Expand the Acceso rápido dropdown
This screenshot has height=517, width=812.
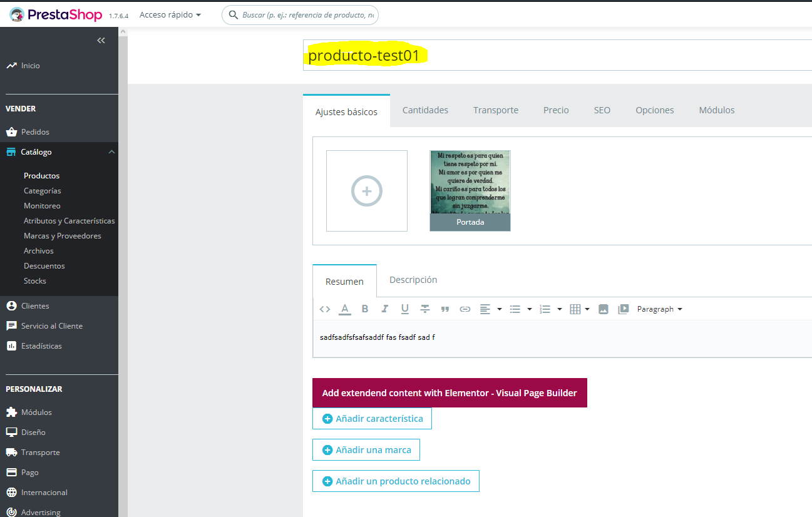click(170, 14)
